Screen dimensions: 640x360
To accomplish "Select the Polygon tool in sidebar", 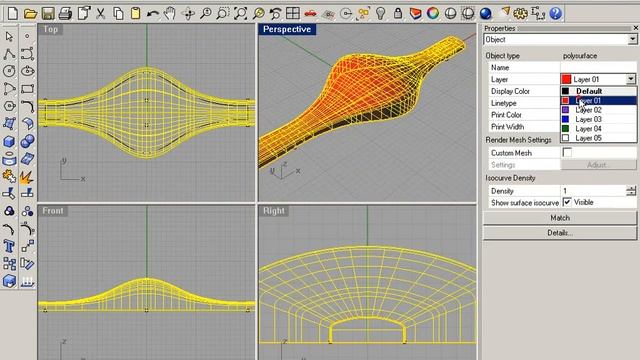I will [9, 106].
